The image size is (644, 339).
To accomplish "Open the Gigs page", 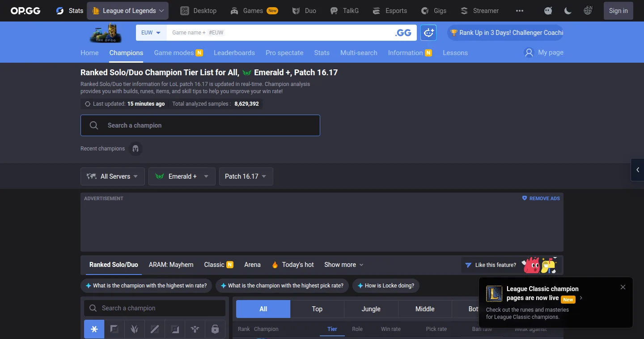I will (x=434, y=11).
